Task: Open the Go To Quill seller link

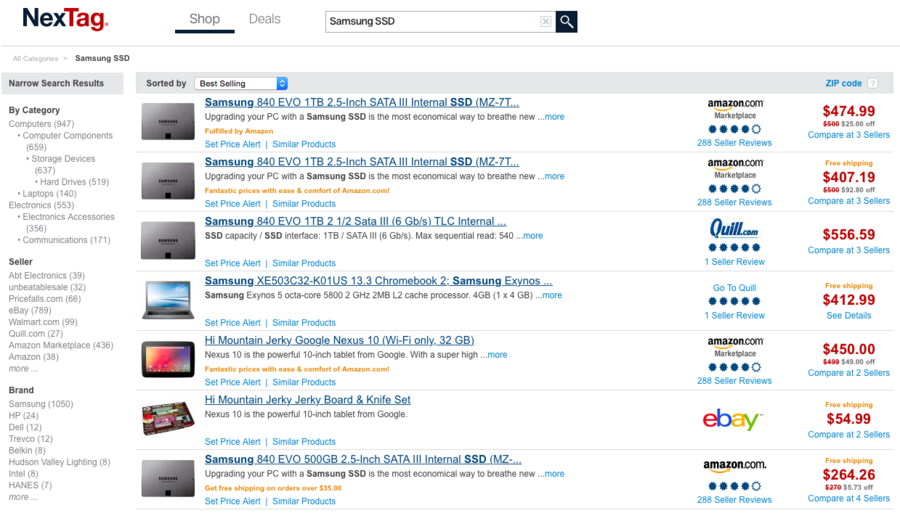Action: tap(734, 288)
